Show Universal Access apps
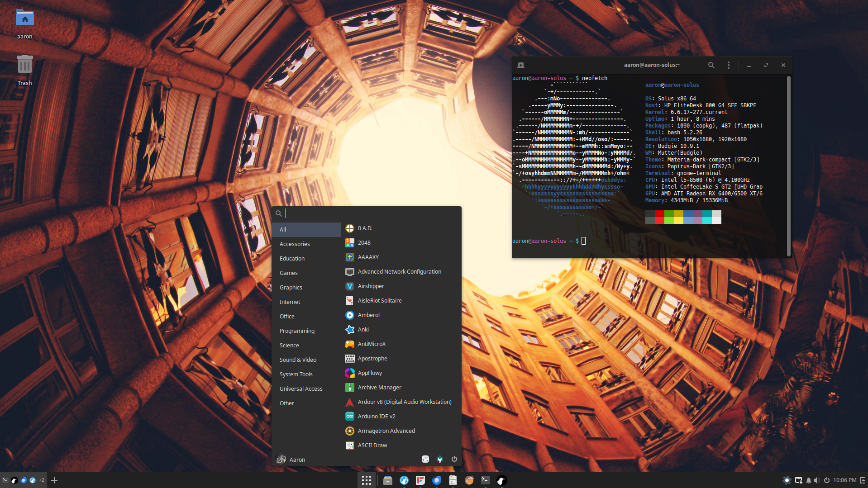 [x=306, y=389]
